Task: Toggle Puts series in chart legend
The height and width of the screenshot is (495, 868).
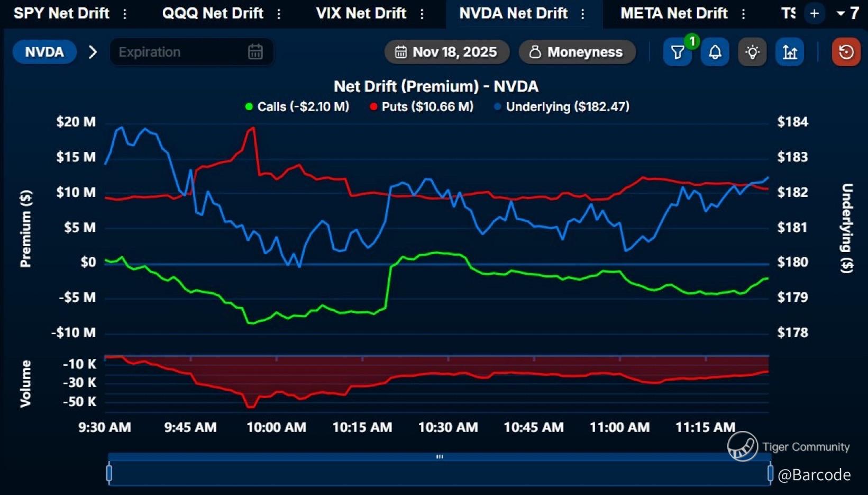Action: 422,106
